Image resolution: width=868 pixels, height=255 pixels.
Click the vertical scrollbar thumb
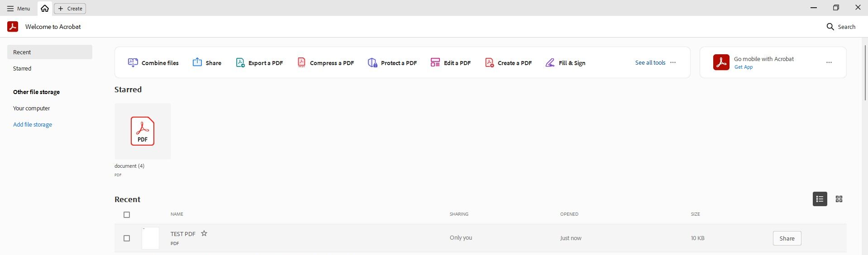[x=865, y=73]
